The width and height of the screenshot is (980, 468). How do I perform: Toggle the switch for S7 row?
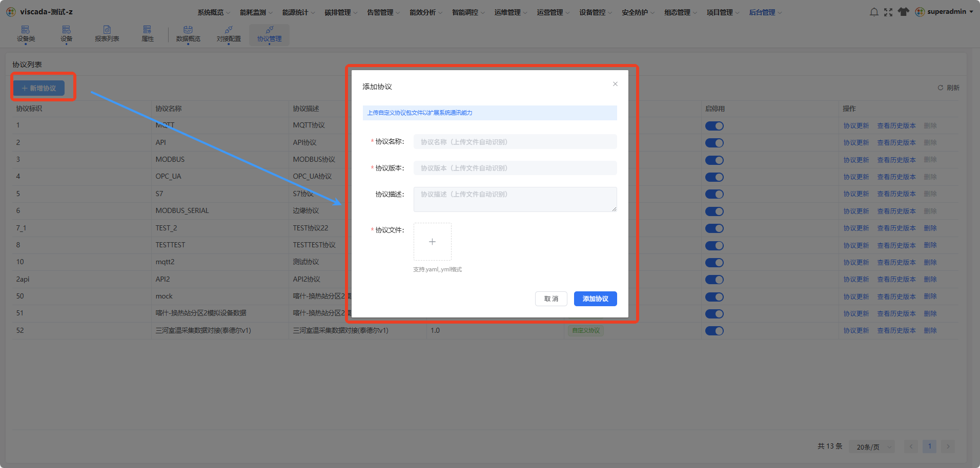(714, 194)
